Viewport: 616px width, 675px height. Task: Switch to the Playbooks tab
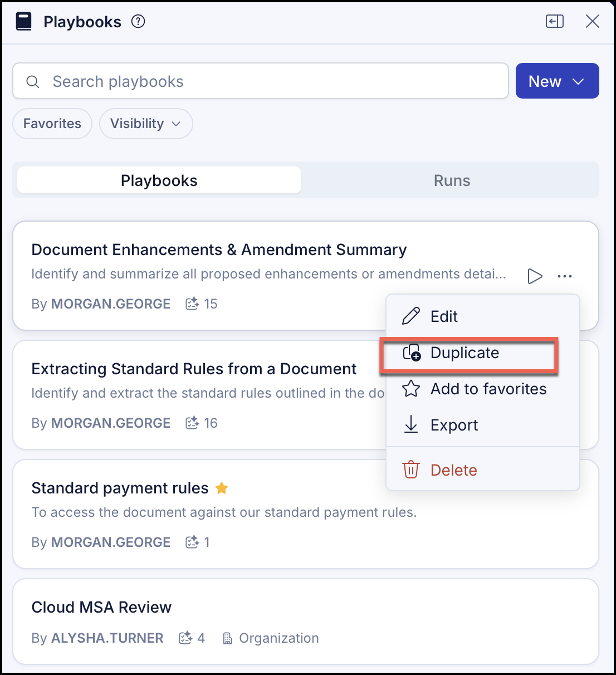pyautogui.click(x=159, y=180)
